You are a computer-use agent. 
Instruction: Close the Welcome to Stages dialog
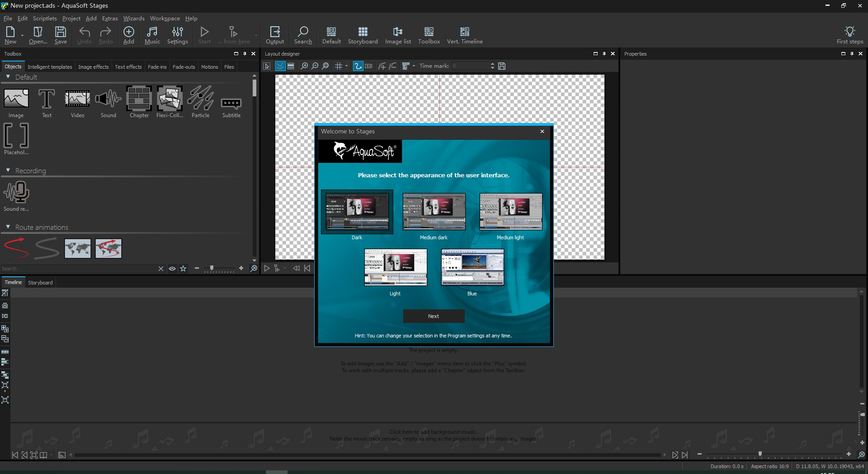[x=542, y=132]
